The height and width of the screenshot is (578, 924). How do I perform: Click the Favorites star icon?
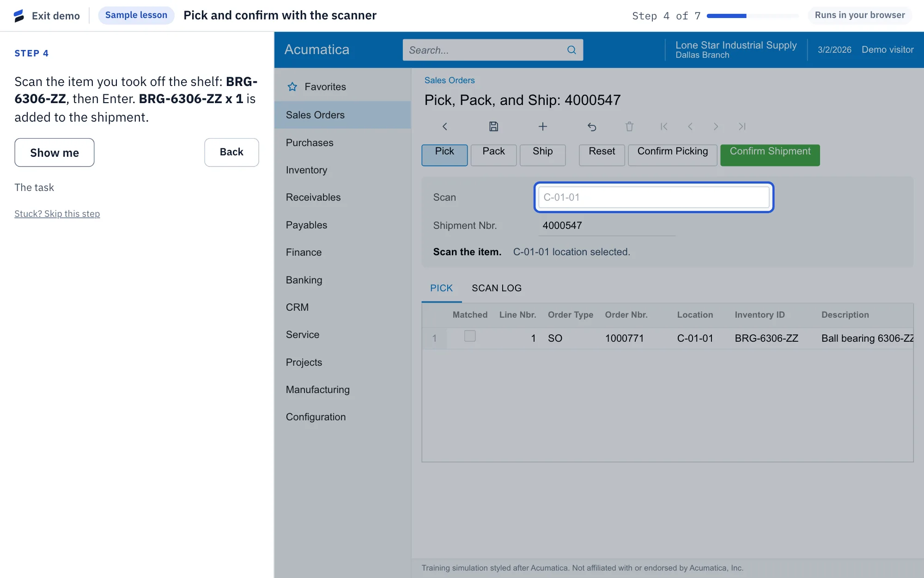pyautogui.click(x=292, y=87)
